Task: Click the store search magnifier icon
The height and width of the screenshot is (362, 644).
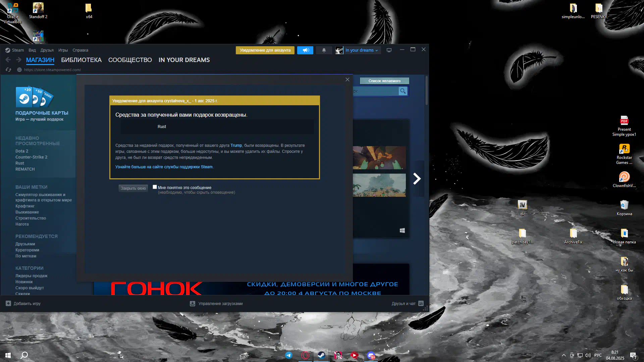Action: [x=403, y=91]
